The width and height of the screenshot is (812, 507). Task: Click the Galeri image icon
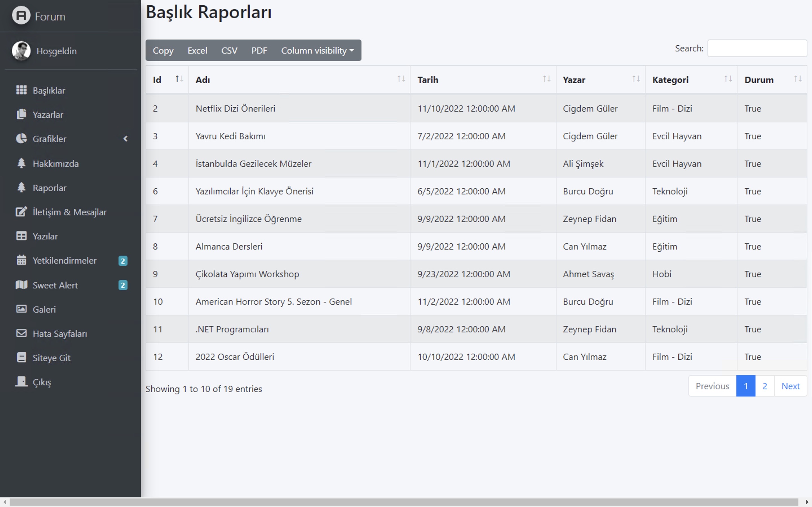click(21, 309)
